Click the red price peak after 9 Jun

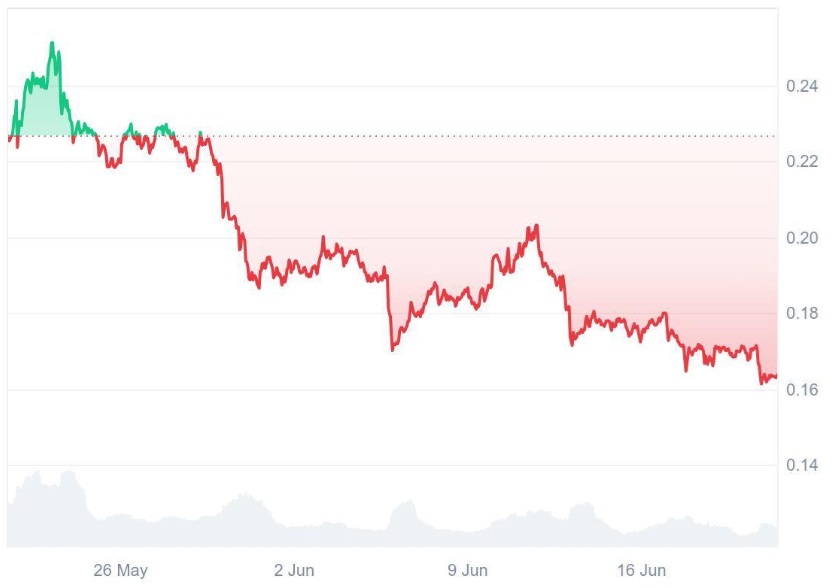tap(537, 226)
